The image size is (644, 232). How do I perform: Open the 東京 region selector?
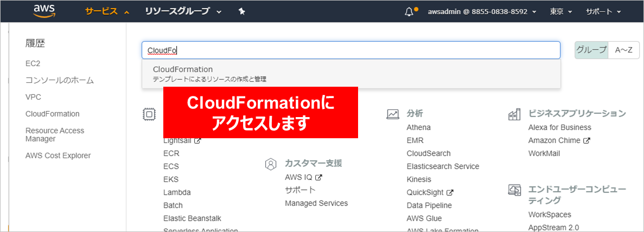pos(560,11)
